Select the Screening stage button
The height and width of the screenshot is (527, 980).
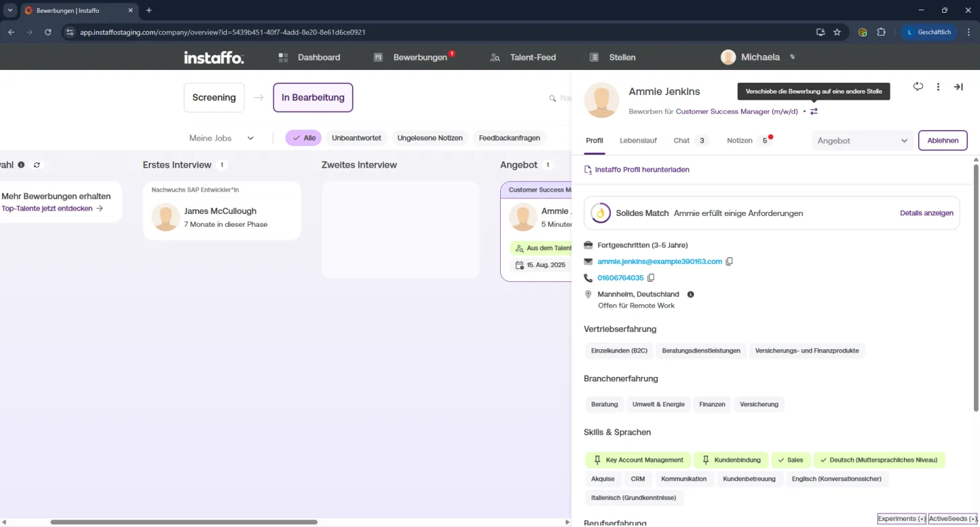tap(214, 98)
